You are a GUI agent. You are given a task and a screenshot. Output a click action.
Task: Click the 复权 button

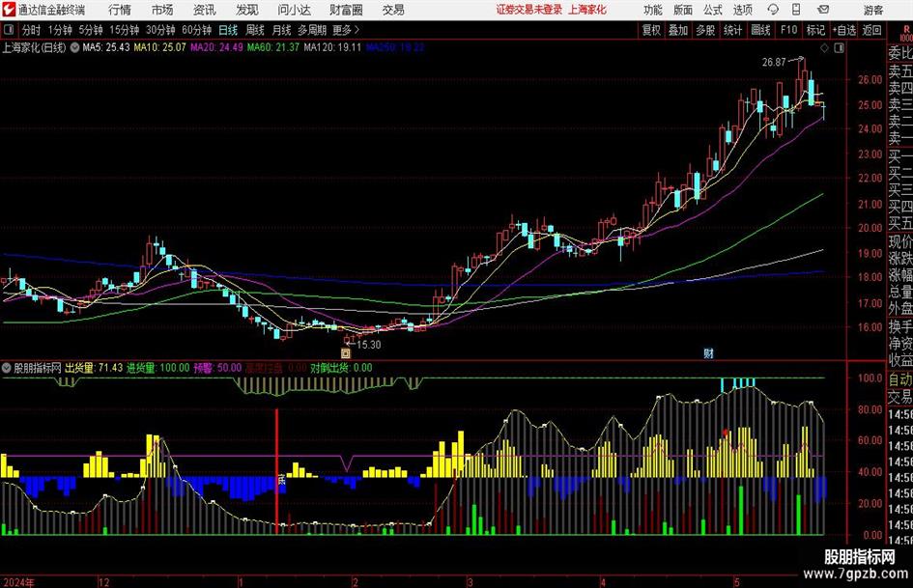pos(651,30)
